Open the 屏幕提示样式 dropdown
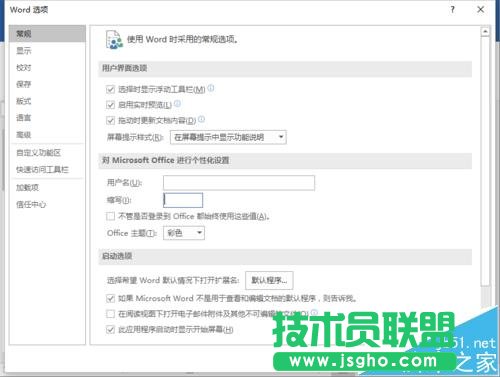 click(228, 137)
